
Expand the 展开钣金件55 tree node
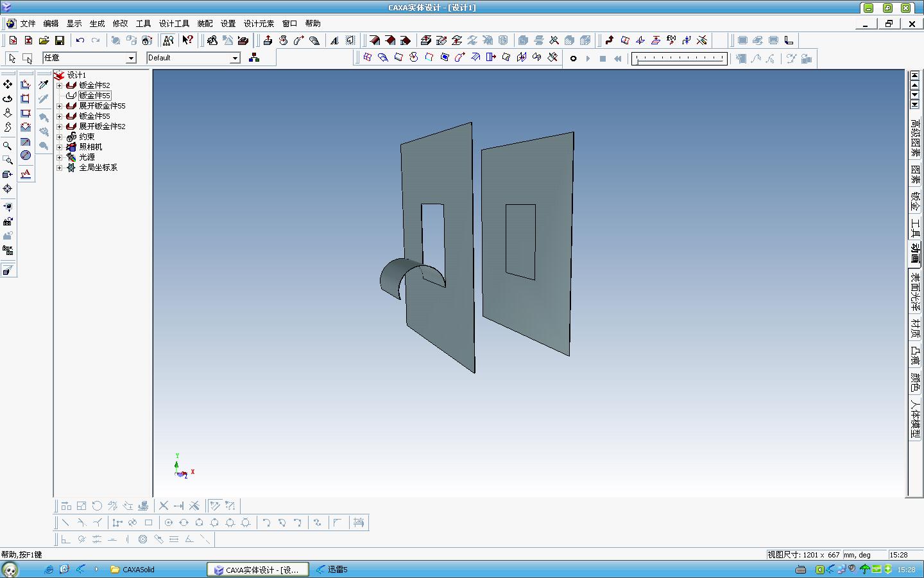(x=59, y=106)
